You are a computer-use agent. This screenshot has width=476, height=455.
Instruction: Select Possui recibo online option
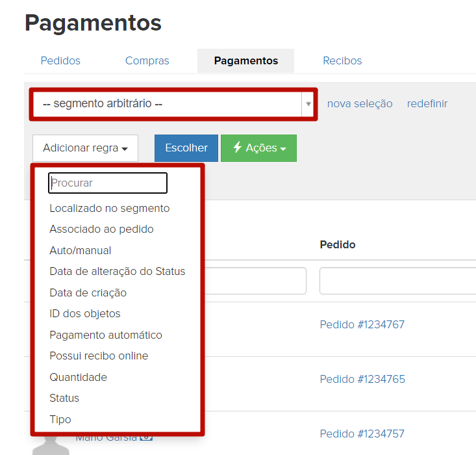click(99, 356)
